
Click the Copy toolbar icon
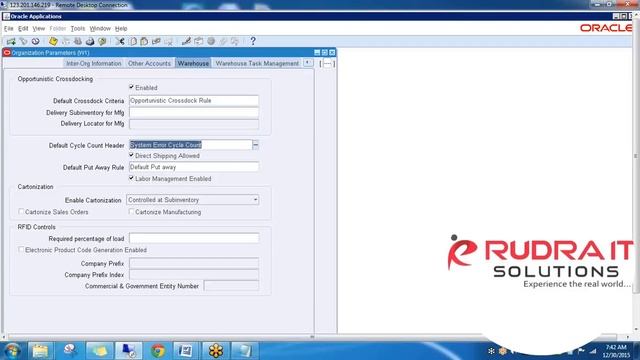(x=133, y=41)
